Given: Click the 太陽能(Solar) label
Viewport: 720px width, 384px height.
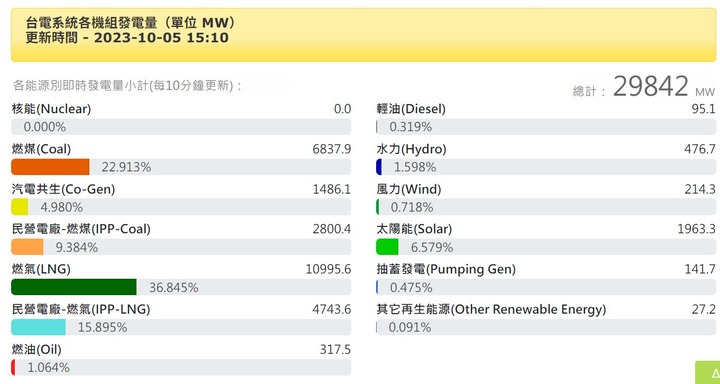Looking at the screenshot, I should 414,229.
